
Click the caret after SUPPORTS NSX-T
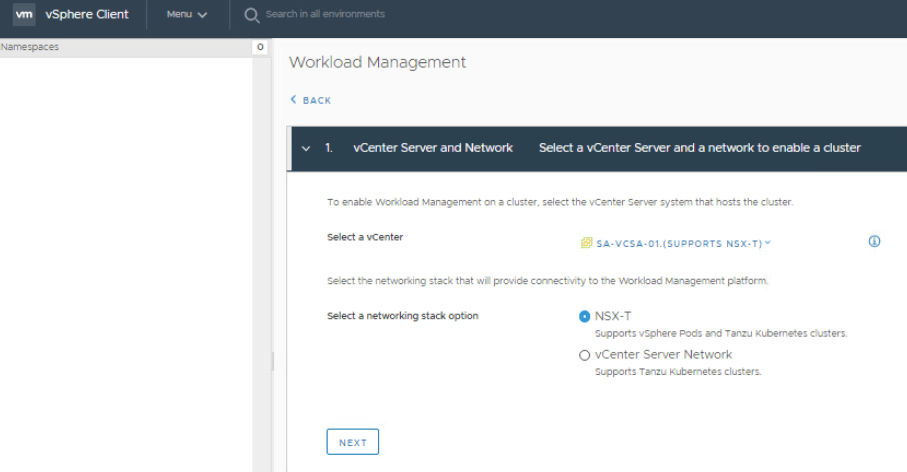768,243
